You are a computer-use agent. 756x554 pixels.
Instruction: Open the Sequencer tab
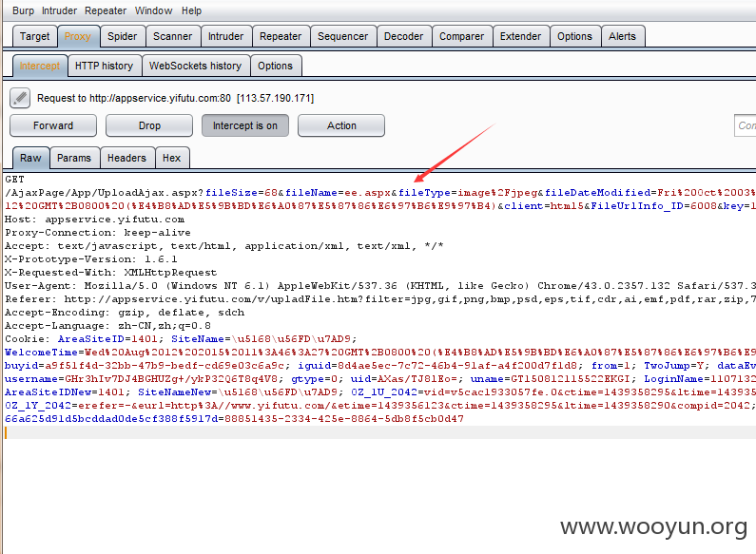click(342, 37)
